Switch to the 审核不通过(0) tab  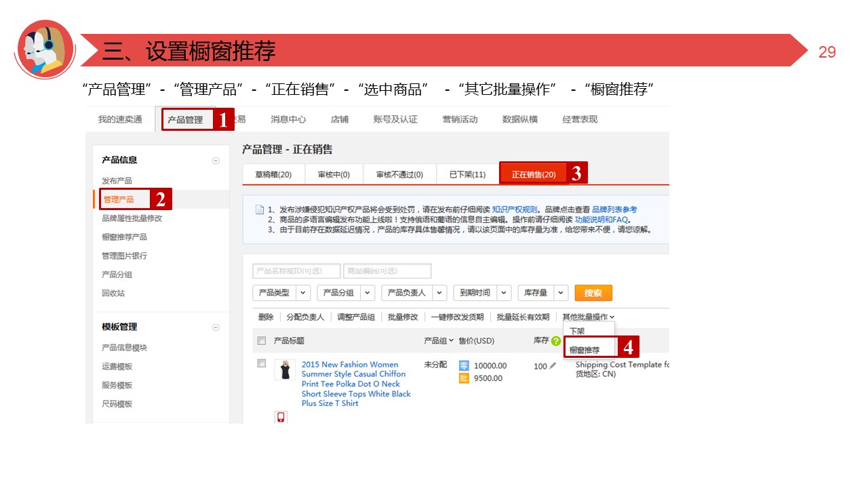click(399, 174)
